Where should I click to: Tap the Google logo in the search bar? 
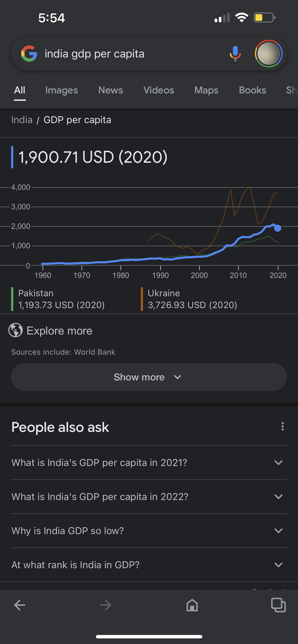29,54
